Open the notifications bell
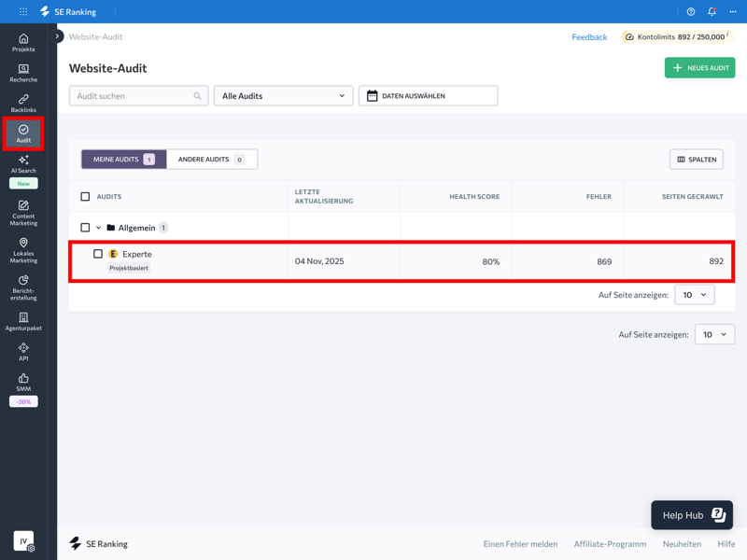 [x=712, y=12]
